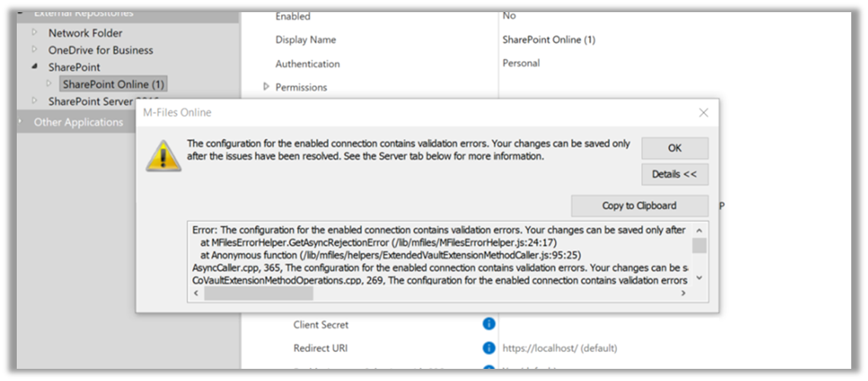868x381 pixels.
Task: Select Network Folder in the tree
Action: click(85, 33)
